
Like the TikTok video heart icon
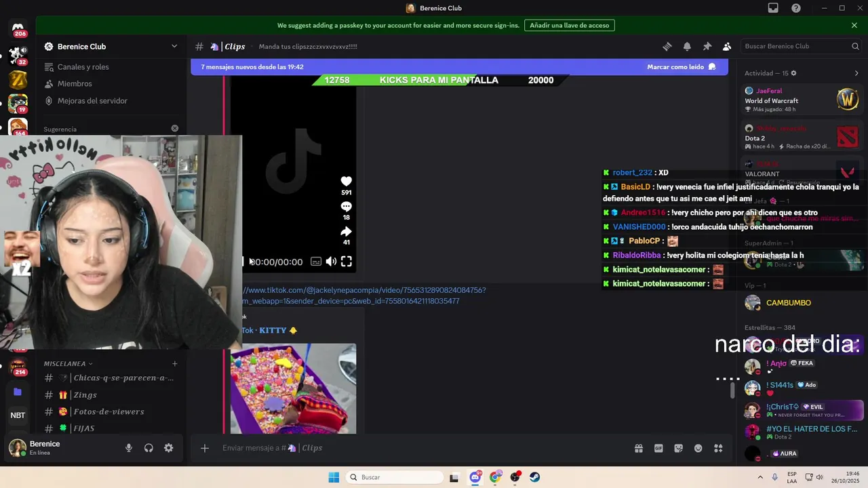[x=346, y=181]
